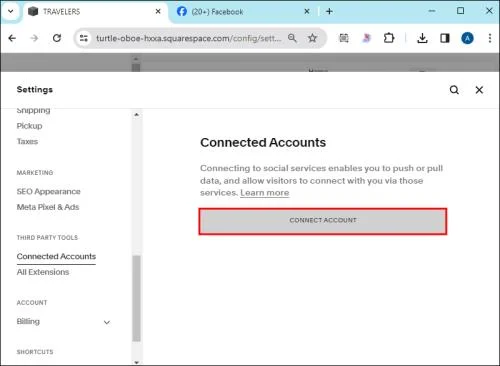This screenshot has height=366, width=500.
Task: Open the profile avatar A
Action: click(467, 38)
